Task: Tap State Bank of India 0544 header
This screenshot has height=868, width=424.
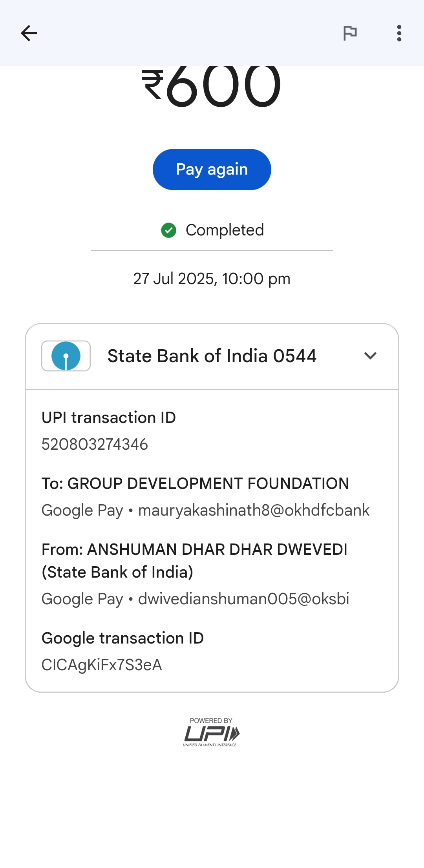Action: coord(212,356)
